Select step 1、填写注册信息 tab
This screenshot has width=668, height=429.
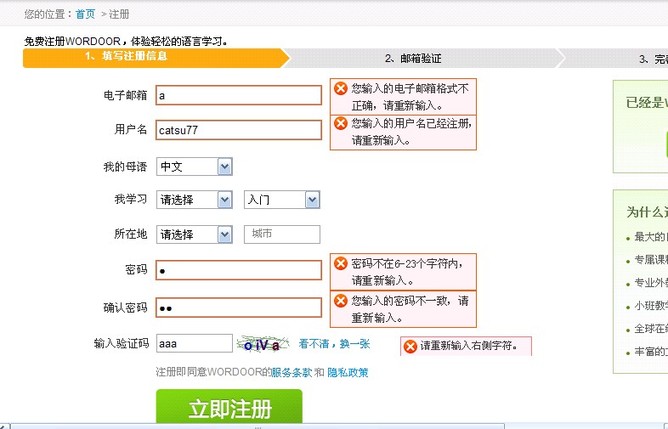click(x=155, y=58)
